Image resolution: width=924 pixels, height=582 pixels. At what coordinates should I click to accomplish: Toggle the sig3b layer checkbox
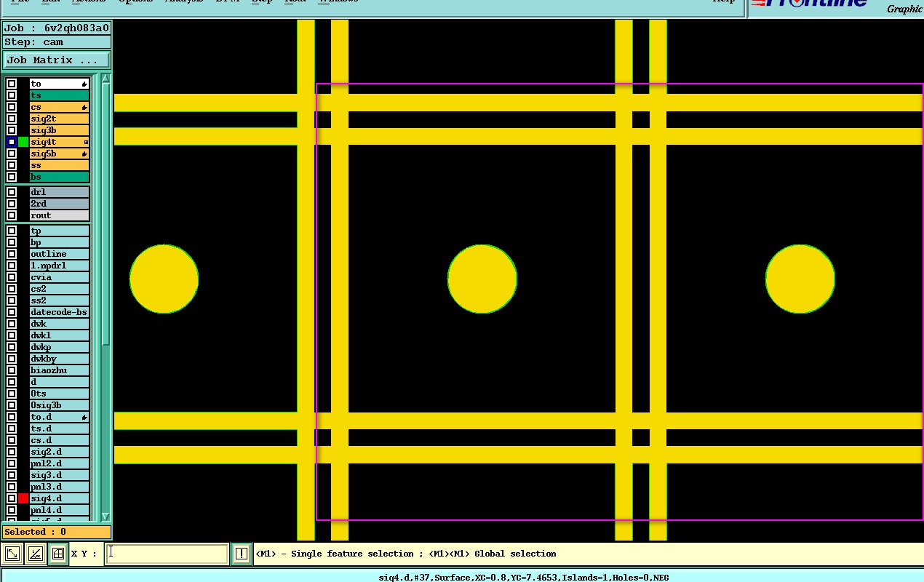click(x=12, y=130)
